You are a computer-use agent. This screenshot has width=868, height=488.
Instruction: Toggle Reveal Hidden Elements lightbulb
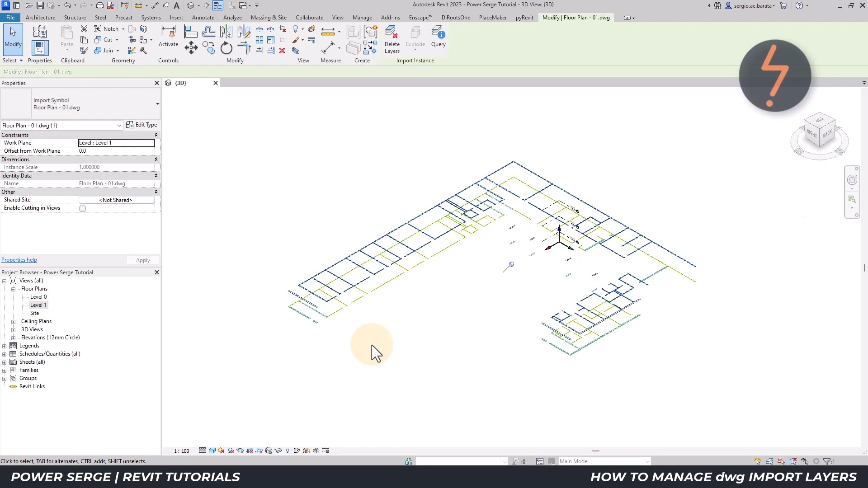point(288,450)
